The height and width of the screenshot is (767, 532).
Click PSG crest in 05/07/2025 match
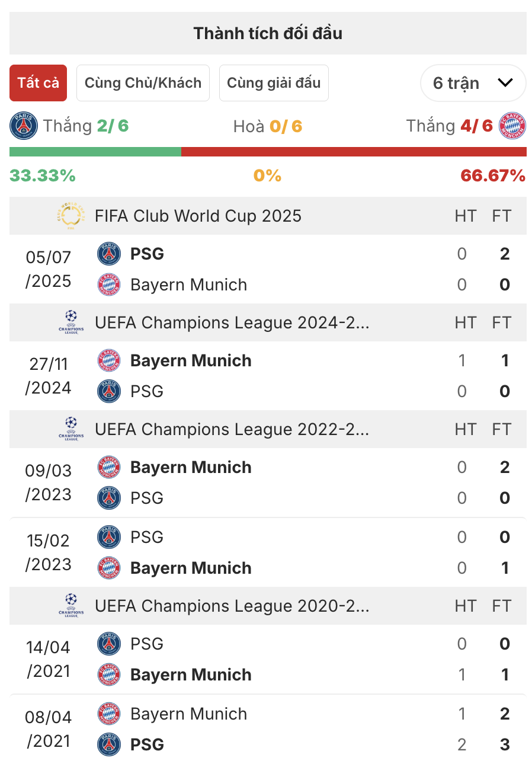[x=109, y=254]
